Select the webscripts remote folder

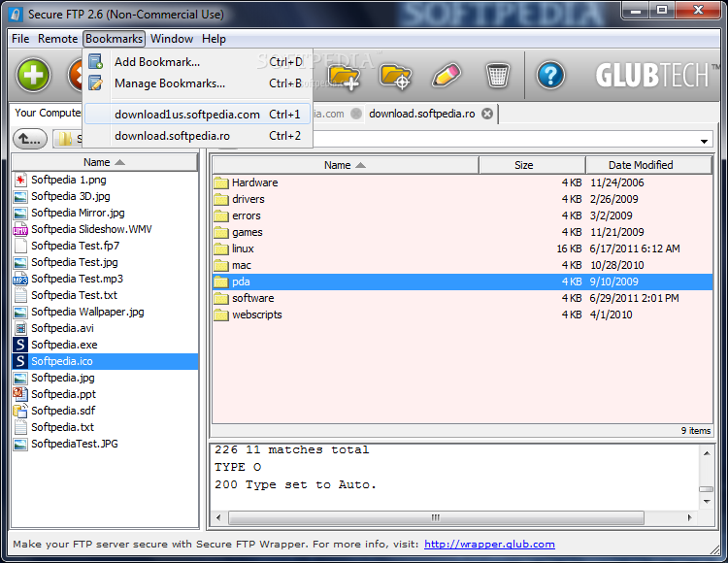click(462, 315)
